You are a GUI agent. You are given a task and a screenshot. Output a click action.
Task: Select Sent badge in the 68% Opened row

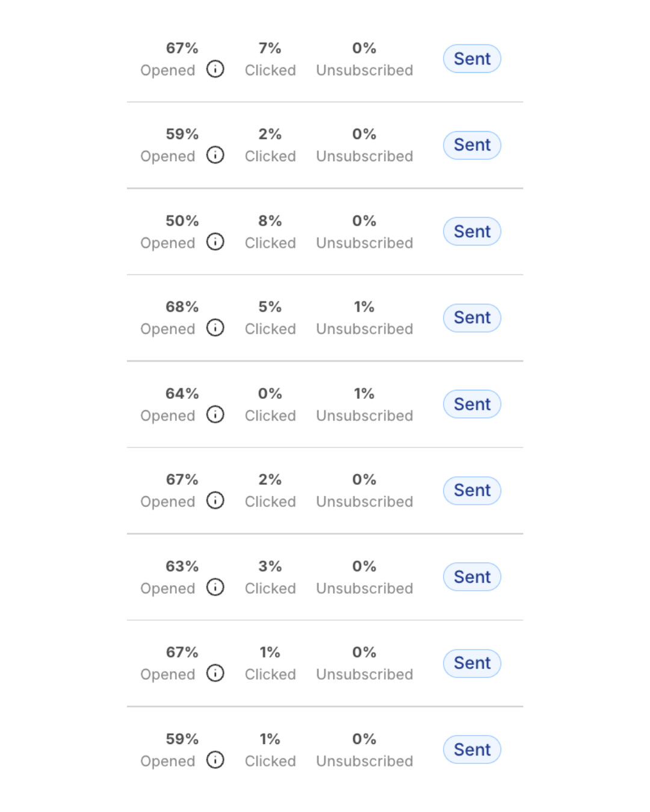pos(472,318)
